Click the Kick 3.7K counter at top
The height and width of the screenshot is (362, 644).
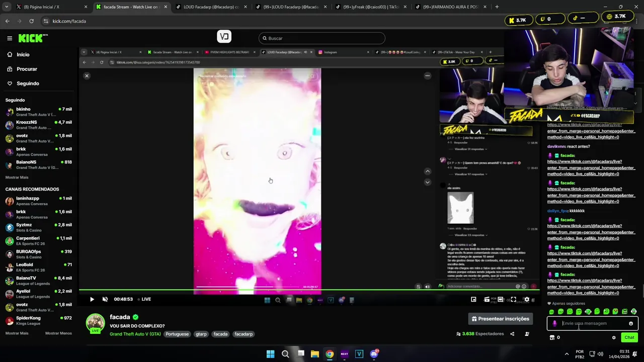518,20
